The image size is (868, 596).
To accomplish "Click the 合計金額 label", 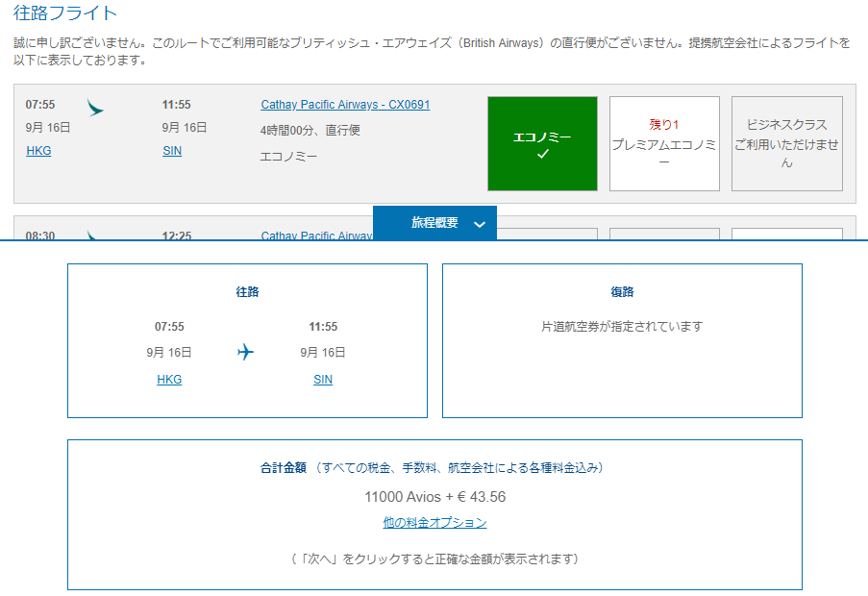I will [284, 467].
